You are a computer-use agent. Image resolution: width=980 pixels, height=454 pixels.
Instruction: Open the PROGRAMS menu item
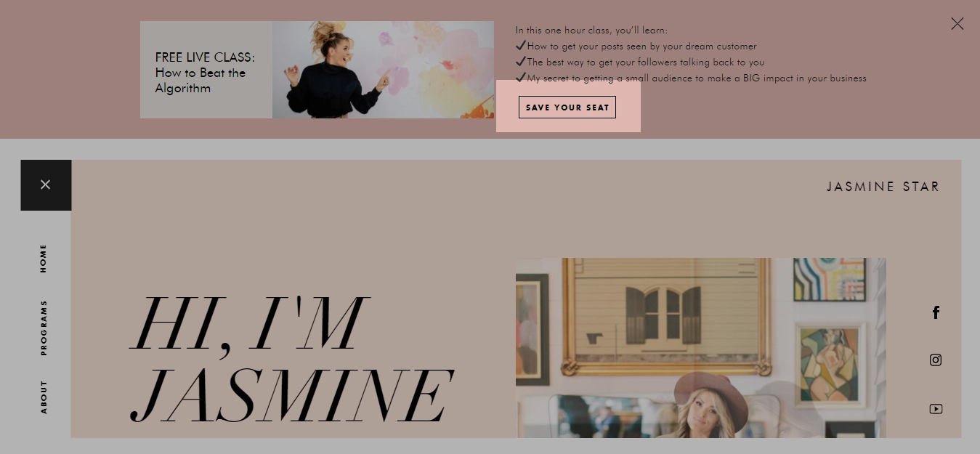pyautogui.click(x=43, y=328)
